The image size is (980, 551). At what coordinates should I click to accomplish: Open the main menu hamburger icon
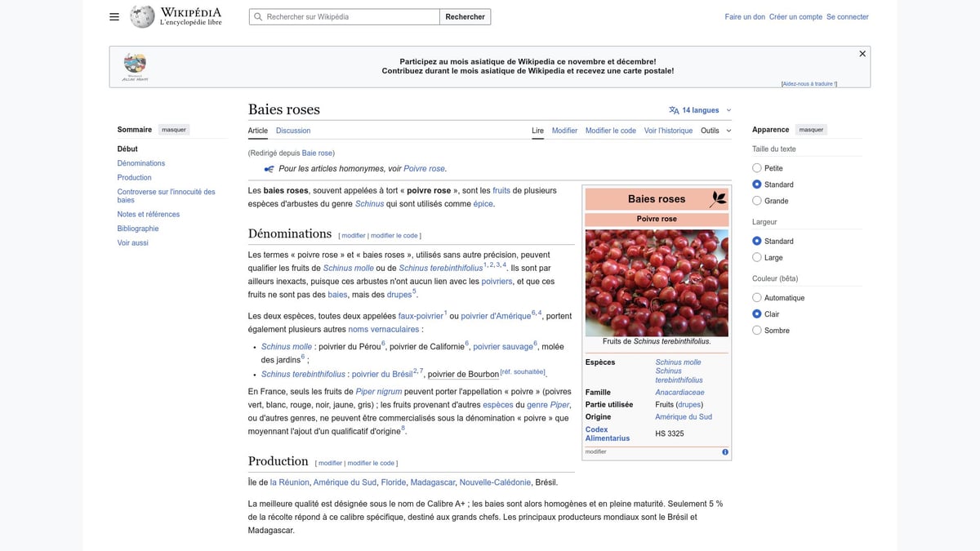coord(114,16)
